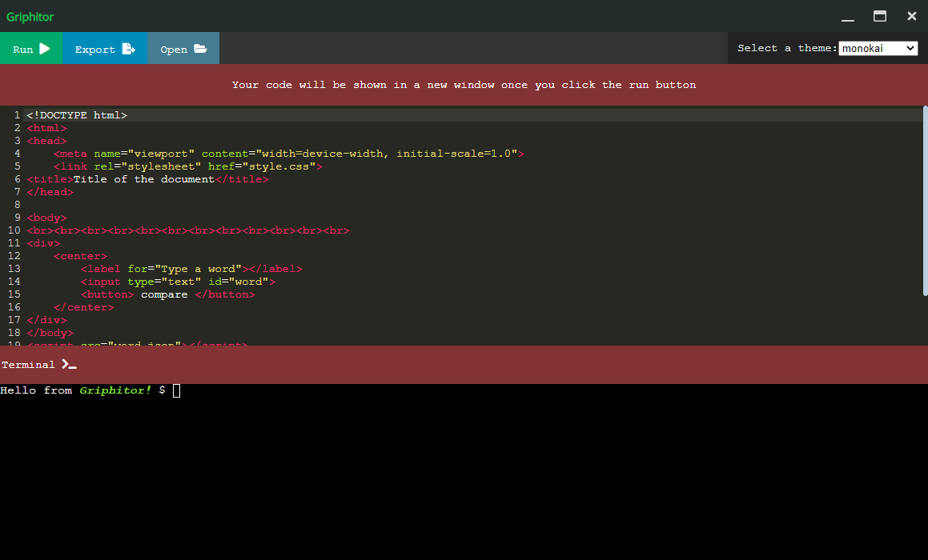Click the maximize window icon
Screen dimensions: 928x560
(879, 16)
